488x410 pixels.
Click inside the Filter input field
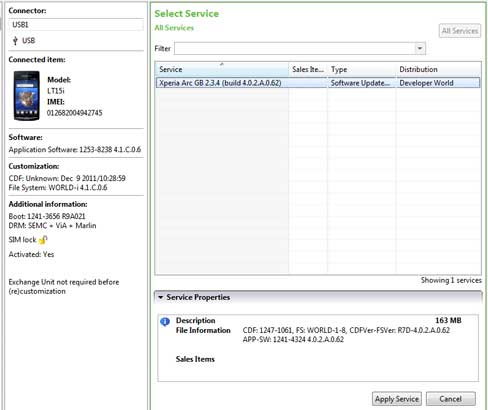(295, 48)
